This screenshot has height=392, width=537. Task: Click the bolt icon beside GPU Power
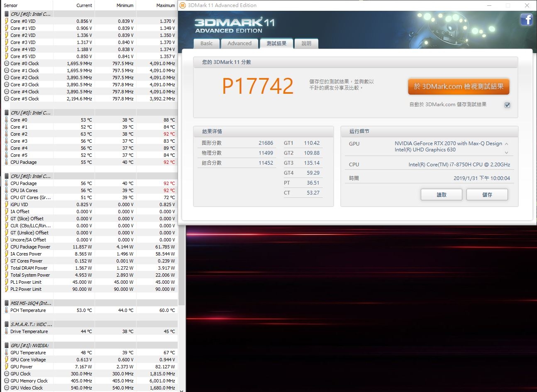click(7, 367)
